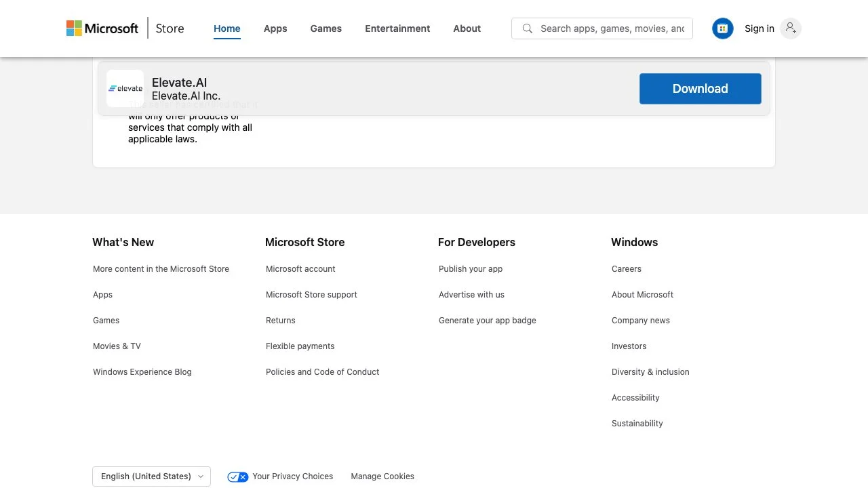
Task: Click the What's New footer heading
Action: 123,242
